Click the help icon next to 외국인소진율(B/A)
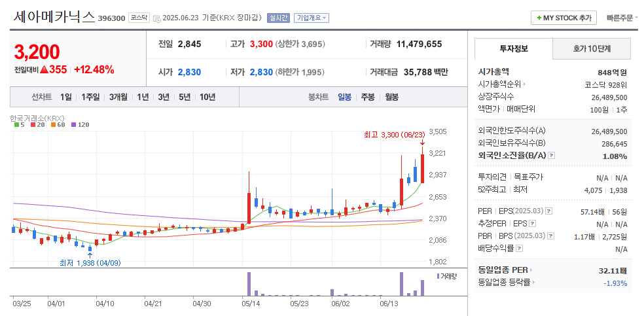644x316 pixels. pyautogui.click(x=552, y=156)
